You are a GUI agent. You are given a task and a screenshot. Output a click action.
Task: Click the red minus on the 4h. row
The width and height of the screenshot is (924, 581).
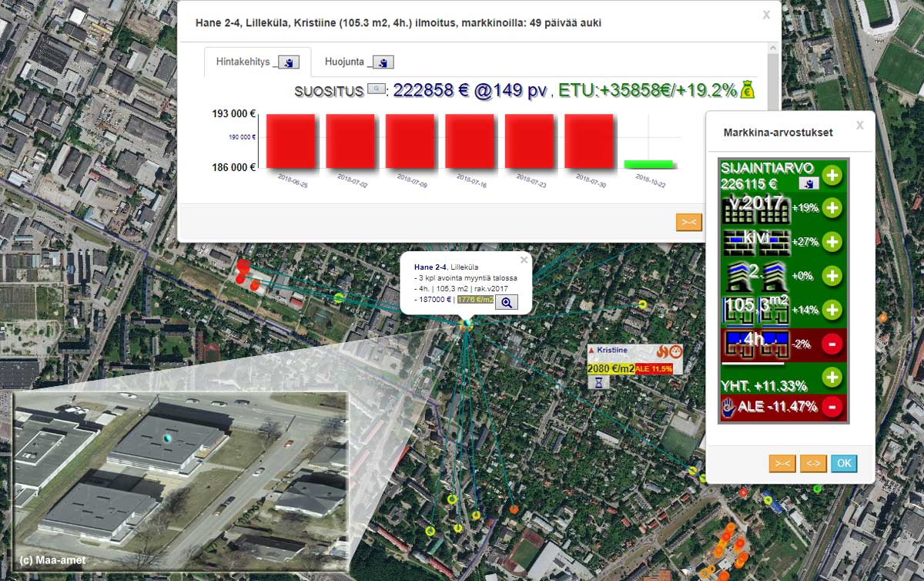832,344
